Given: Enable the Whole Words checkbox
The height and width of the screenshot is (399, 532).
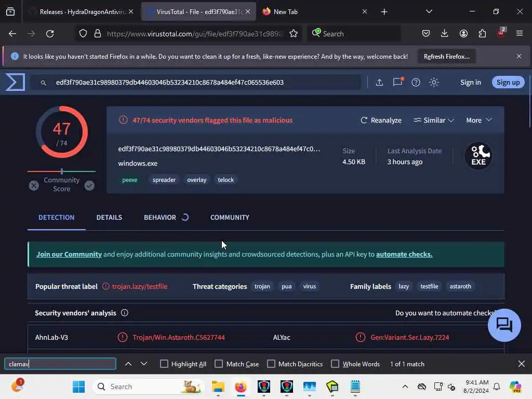Looking at the screenshot, I should (x=335, y=364).
